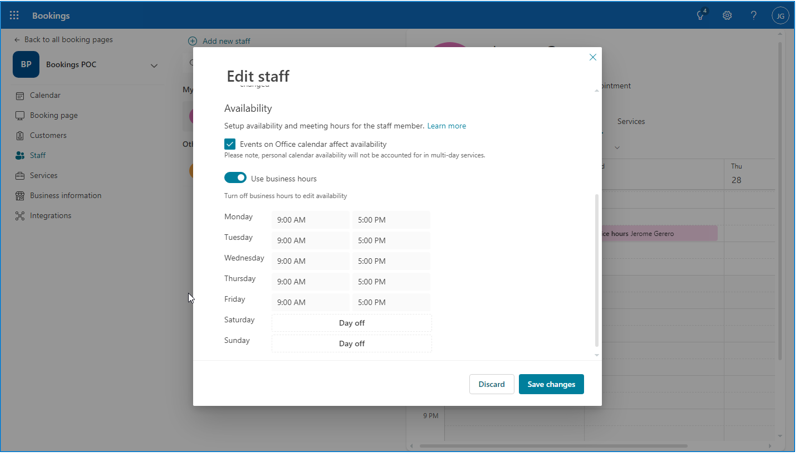Open the help question mark icon
Viewport: 796px width, 454px height.
(x=753, y=16)
